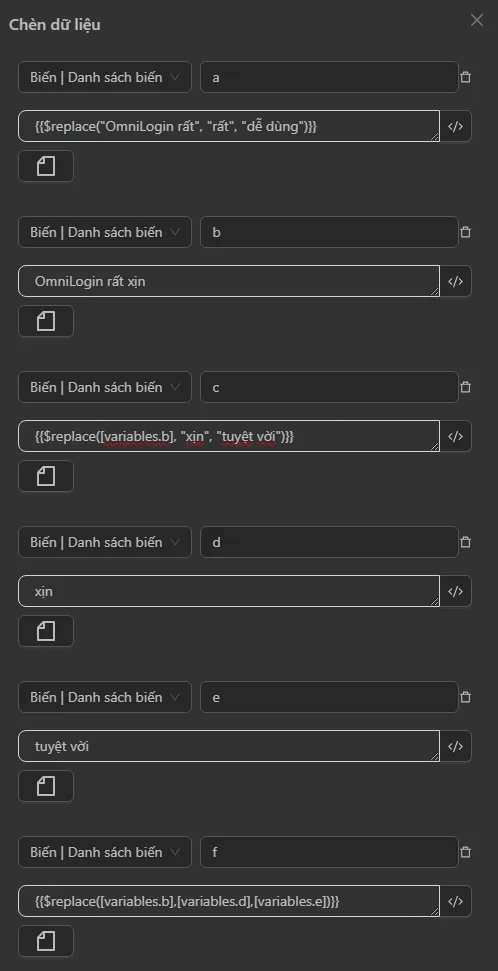Image resolution: width=498 pixels, height=971 pixels.
Task: Open code editor for variable a's value
Action: click(x=455, y=126)
